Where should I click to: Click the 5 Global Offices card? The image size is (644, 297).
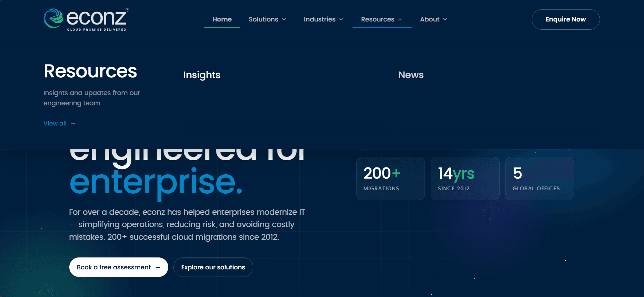[x=540, y=178]
